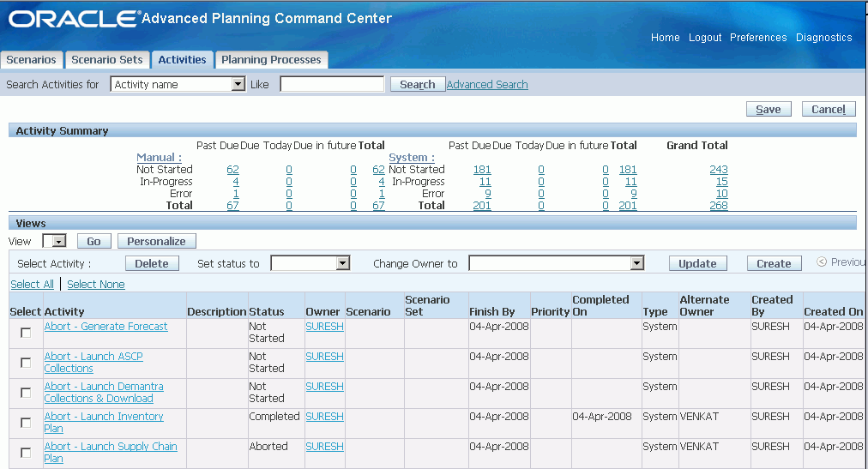This screenshot has height=469, width=868.
Task: Click the Select All link
Action: pos(32,285)
